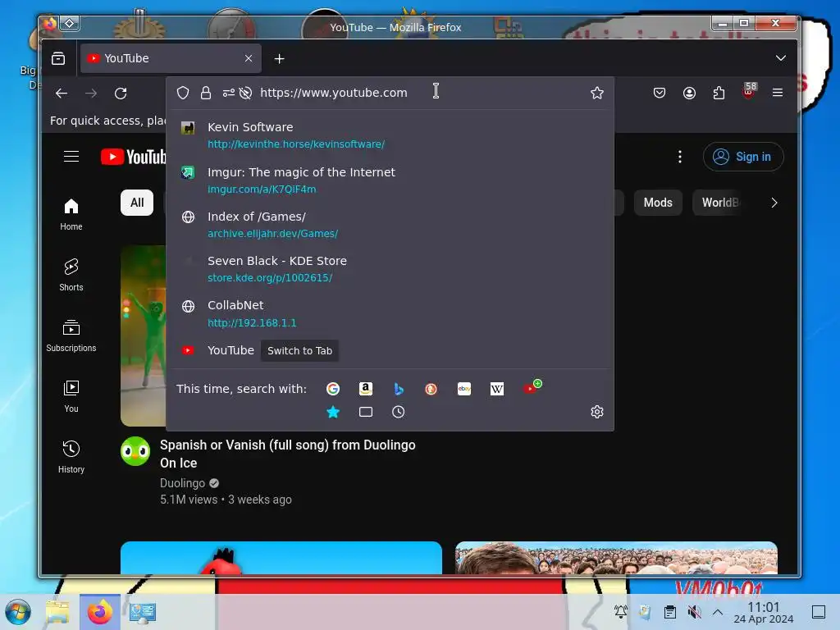Open the Firefox account icon
Screen dimensions: 840x630
689,94
